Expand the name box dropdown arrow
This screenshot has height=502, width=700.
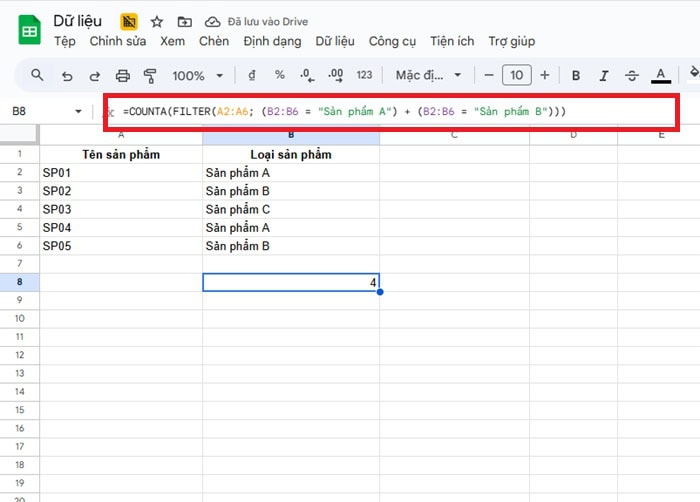point(78,111)
